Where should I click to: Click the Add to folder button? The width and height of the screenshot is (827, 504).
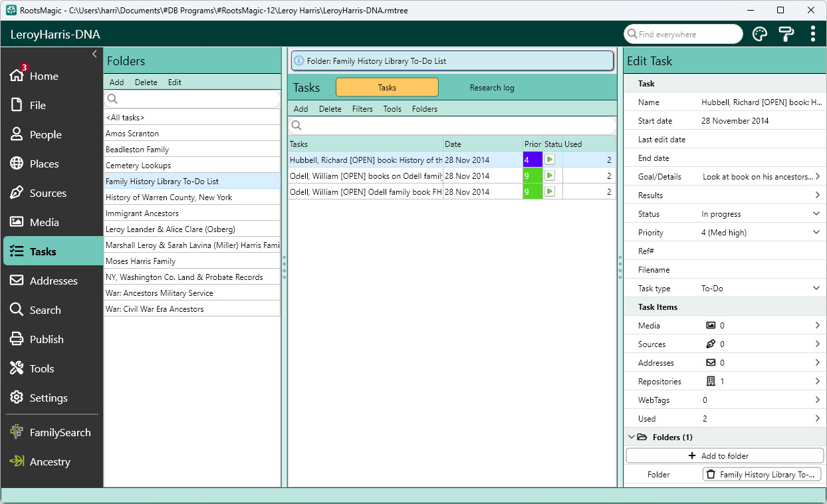pyautogui.click(x=725, y=455)
